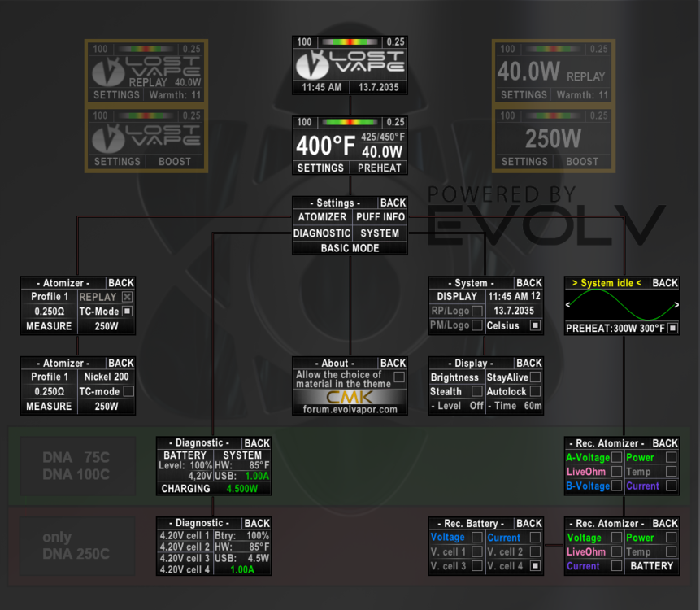Select BASIC MODE in Settings menu
The image size is (700, 610).
coord(350,248)
